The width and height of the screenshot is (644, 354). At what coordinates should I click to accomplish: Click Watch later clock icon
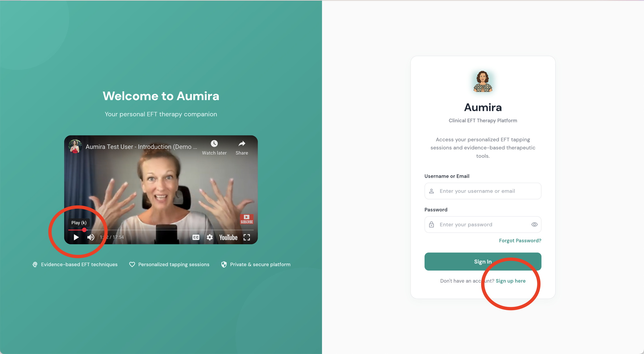[x=214, y=144]
